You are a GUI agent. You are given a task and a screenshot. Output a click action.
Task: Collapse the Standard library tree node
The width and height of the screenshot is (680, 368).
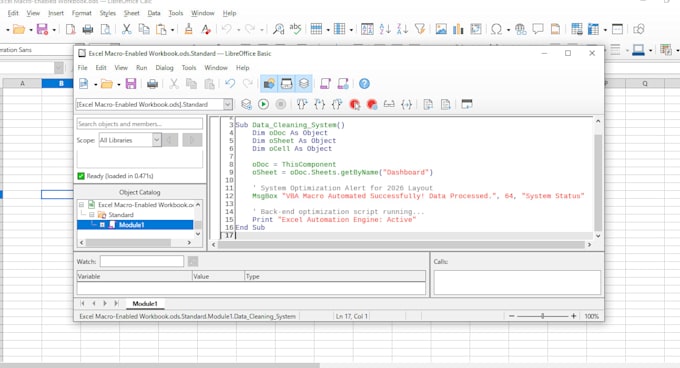pyautogui.click(x=92, y=215)
